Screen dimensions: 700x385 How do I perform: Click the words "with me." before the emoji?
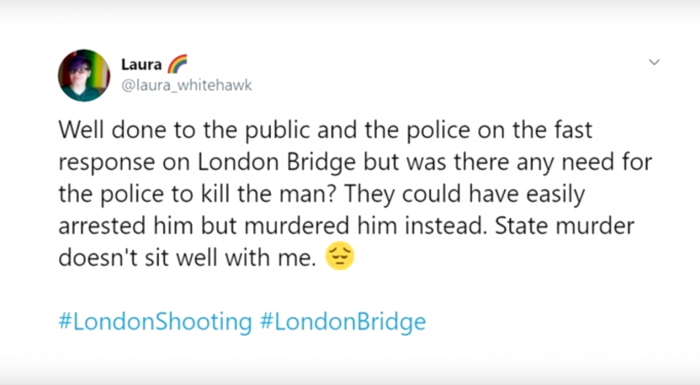[x=271, y=258]
